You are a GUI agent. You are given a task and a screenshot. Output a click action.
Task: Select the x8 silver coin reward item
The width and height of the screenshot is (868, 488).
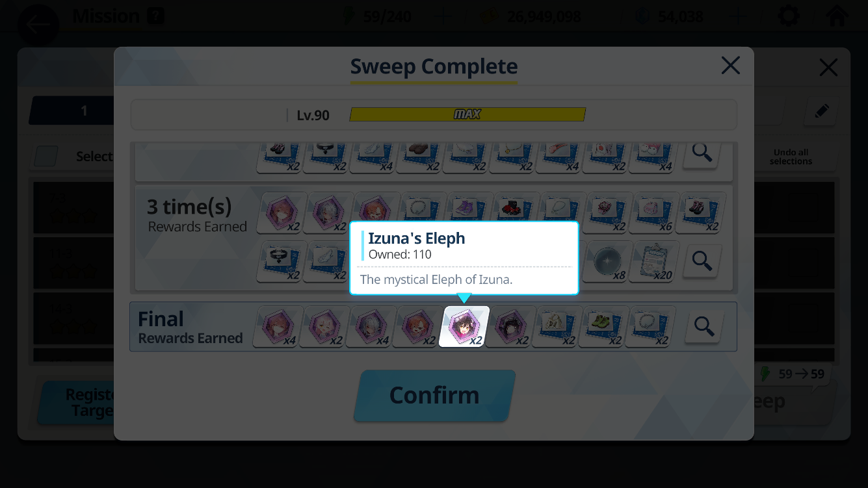tap(608, 262)
